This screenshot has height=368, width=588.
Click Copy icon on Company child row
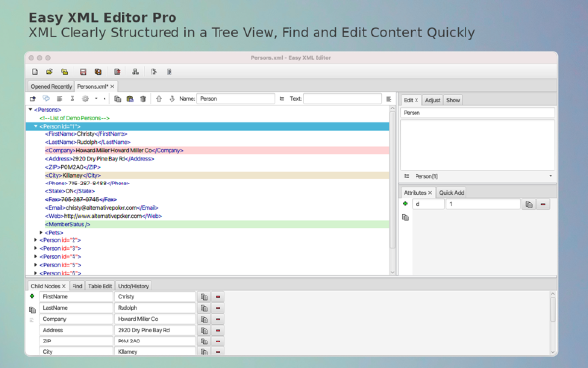(204, 319)
